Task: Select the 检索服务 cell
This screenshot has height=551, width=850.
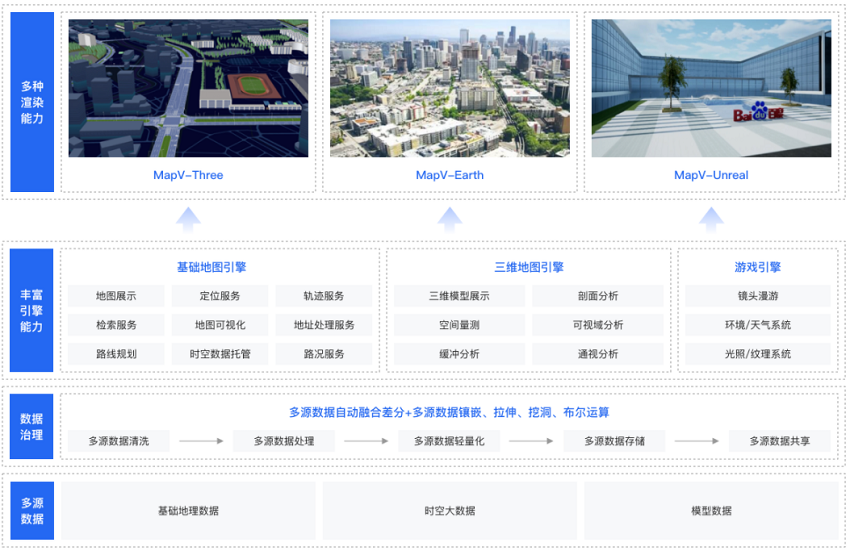Action: coord(116,325)
